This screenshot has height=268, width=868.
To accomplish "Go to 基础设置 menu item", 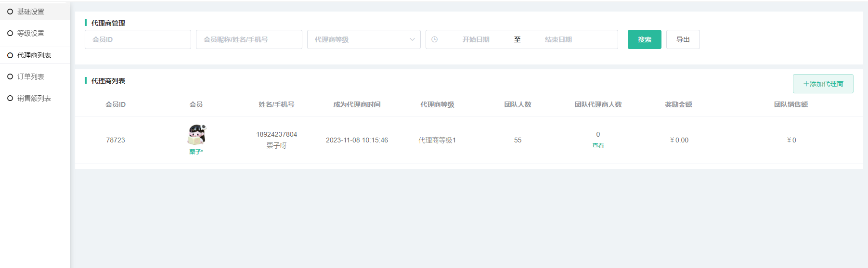I will pyautogui.click(x=31, y=12).
